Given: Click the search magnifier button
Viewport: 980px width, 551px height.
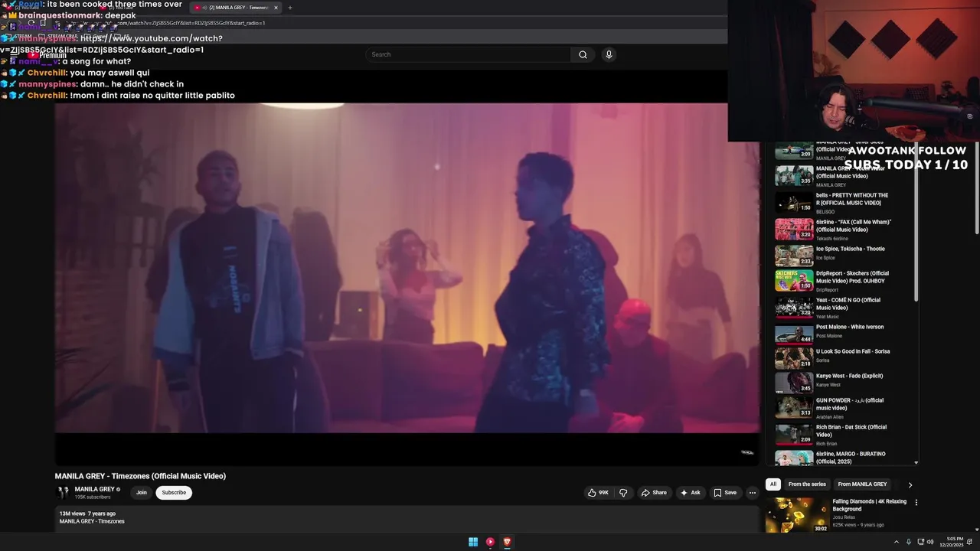Looking at the screenshot, I should 583,54.
